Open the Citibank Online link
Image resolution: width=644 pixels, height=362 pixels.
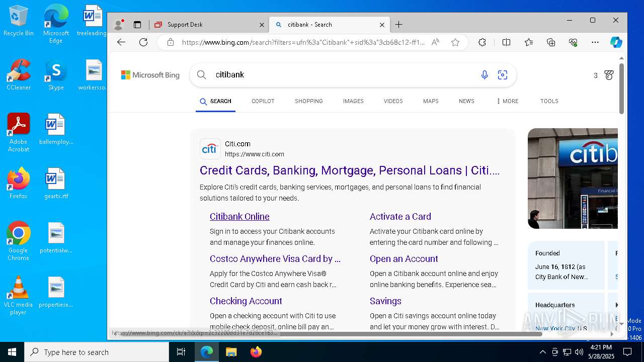coord(239,217)
